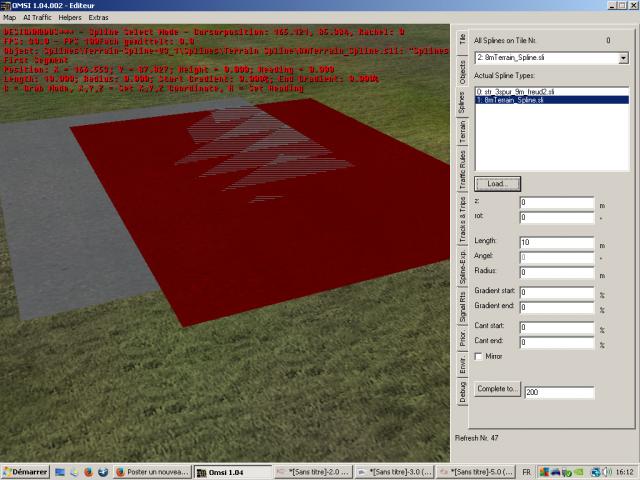640x480 pixels.
Task: Switch to the Prior. tab
Action: point(462,339)
